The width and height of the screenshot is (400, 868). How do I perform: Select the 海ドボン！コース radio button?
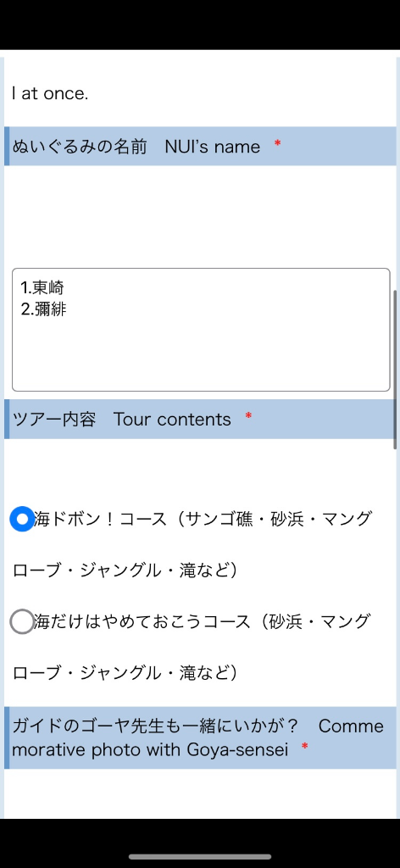[22, 520]
